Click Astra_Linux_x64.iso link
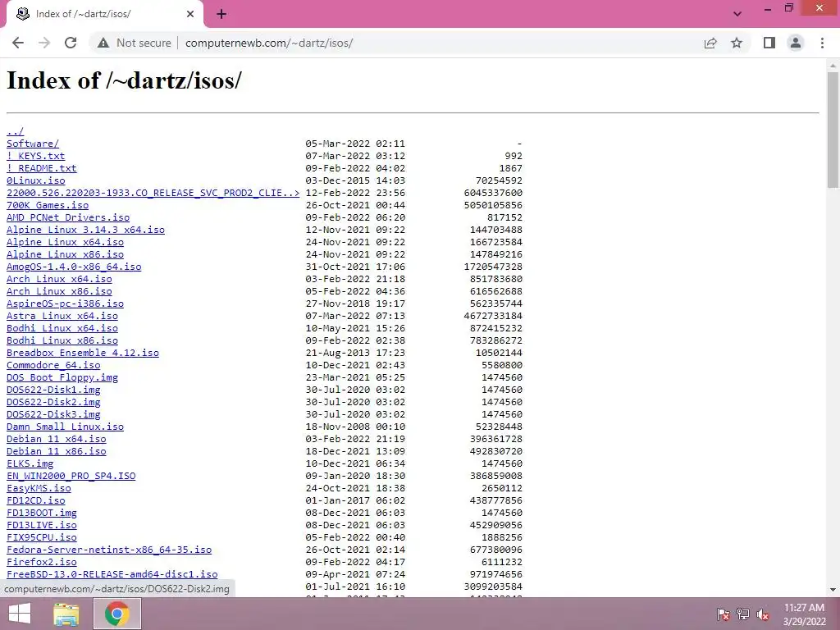 (62, 316)
